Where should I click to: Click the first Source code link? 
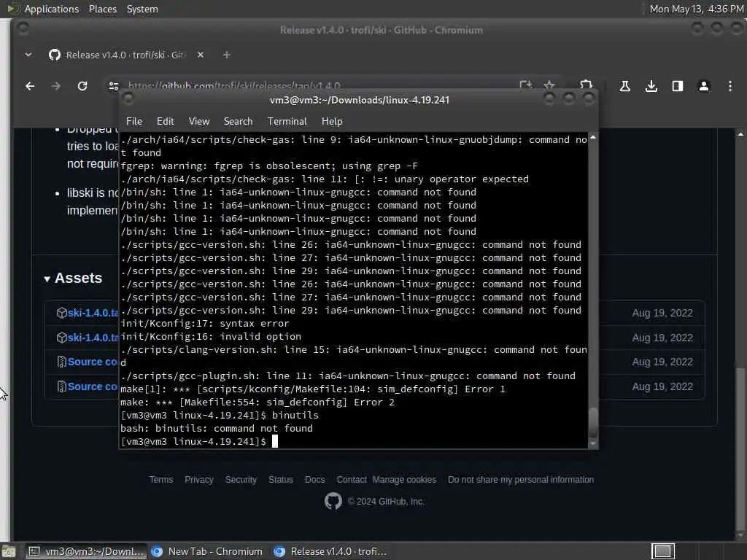93,362
